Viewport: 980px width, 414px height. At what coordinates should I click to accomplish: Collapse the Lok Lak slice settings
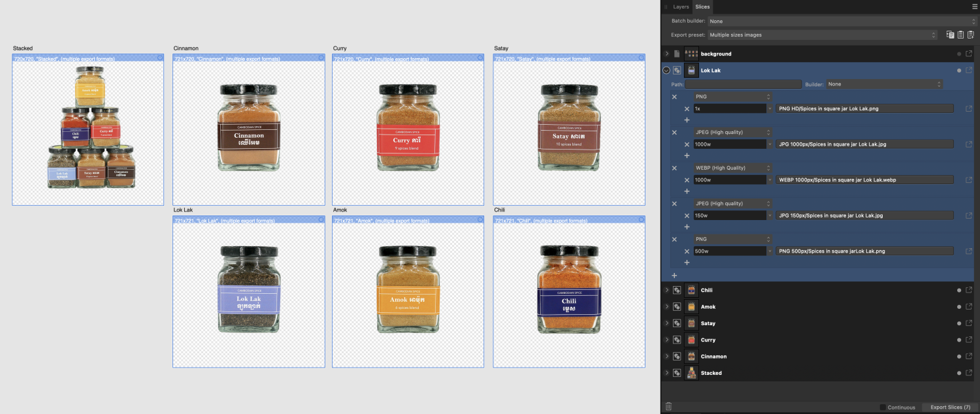point(666,71)
